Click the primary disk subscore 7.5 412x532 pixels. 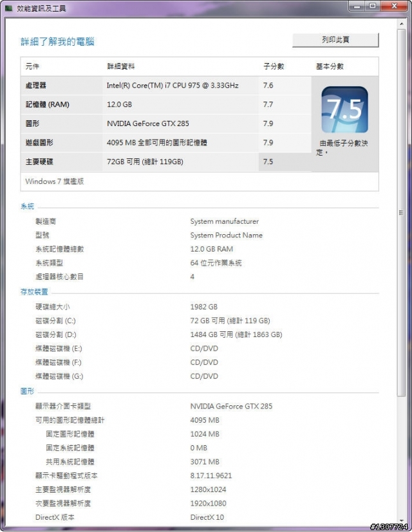[x=268, y=161]
